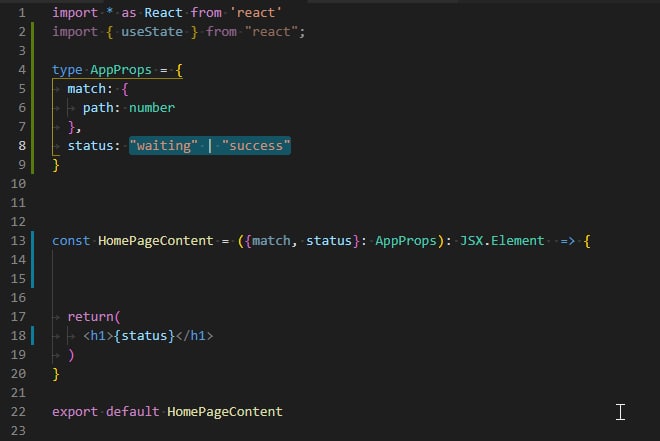The width and height of the screenshot is (660, 441).
Task: Click the '},' closing brace on line 7
Action: (74, 127)
